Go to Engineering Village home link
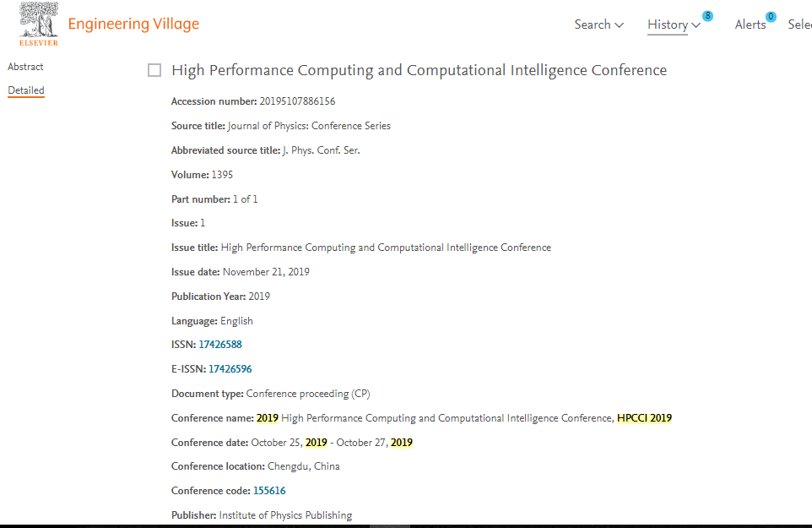Viewport: 812px width, 528px height. point(133,24)
